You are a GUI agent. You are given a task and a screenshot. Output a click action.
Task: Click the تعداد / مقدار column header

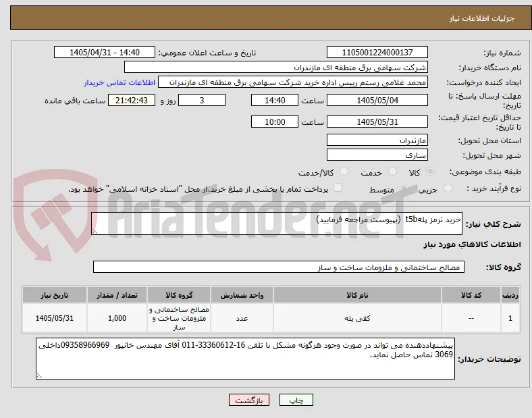point(117,295)
